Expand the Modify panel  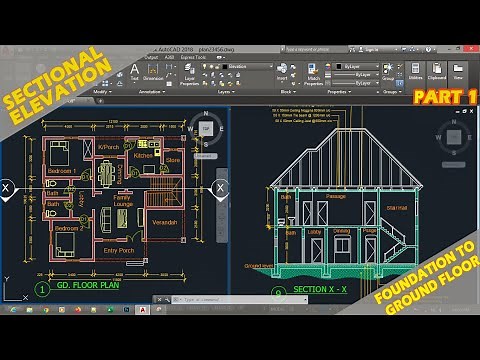(x=102, y=92)
